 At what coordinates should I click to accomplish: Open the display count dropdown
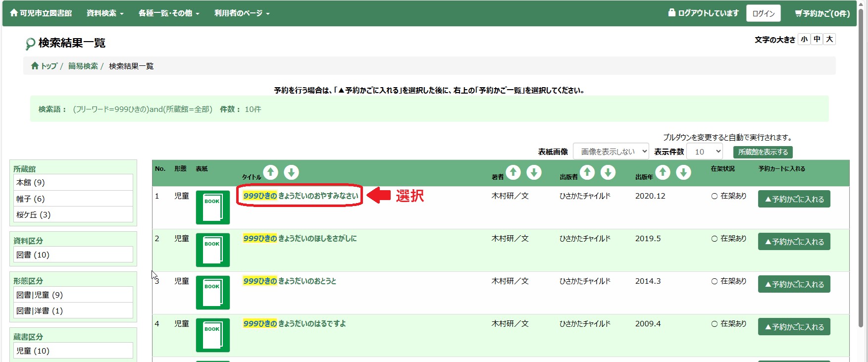[x=705, y=152]
